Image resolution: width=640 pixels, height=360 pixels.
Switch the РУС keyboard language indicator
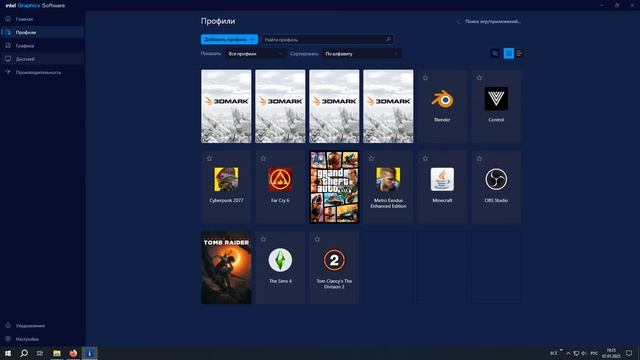[594, 353]
